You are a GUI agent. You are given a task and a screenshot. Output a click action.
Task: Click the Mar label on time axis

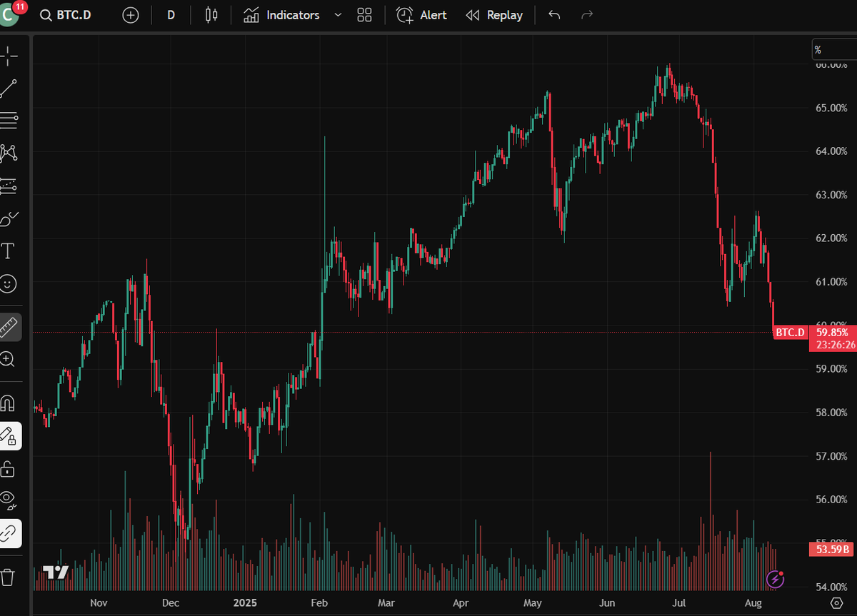pos(386,603)
